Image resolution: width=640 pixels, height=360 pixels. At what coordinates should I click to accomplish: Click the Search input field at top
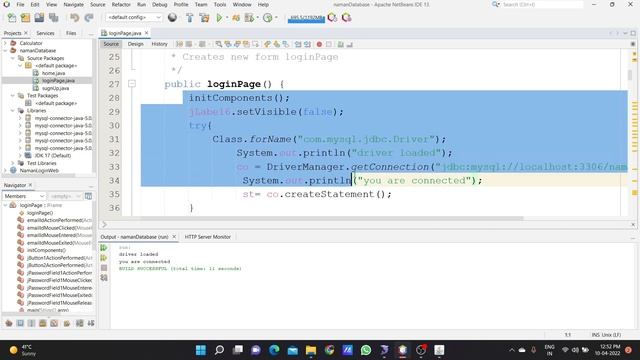pyautogui.click(x=542, y=4)
